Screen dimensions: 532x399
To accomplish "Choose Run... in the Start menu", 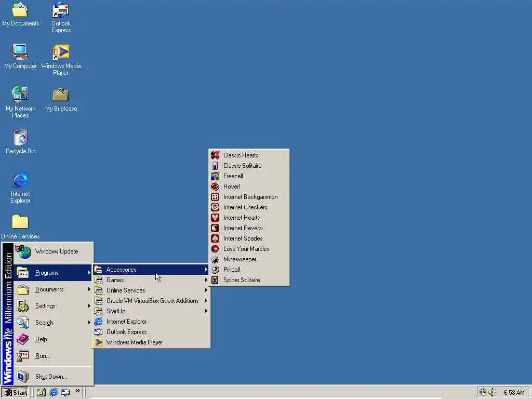I will pos(54,356).
